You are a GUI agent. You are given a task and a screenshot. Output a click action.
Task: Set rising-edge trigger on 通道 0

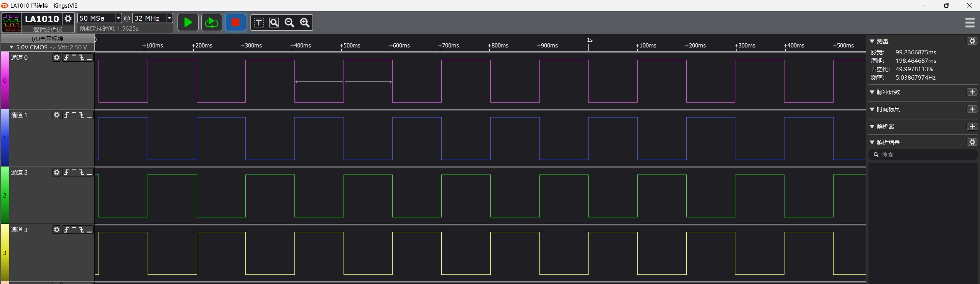[66, 57]
